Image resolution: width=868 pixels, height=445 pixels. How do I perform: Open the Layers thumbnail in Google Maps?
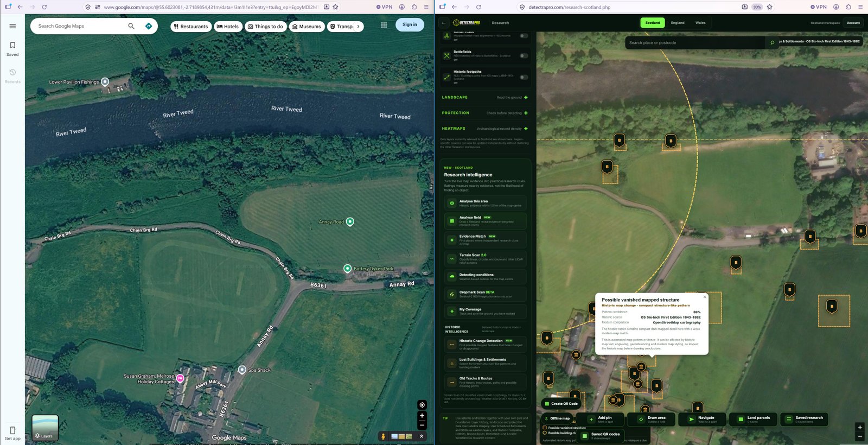point(45,428)
